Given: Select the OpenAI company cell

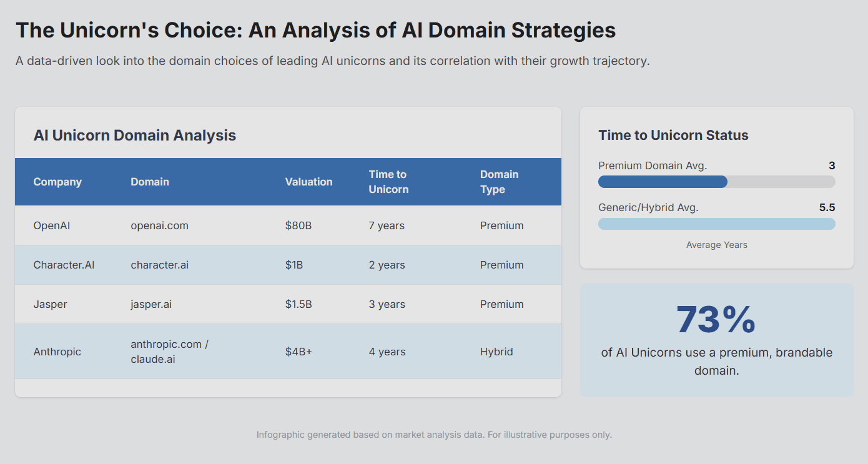Looking at the screenshot, I should pos(52,225).
